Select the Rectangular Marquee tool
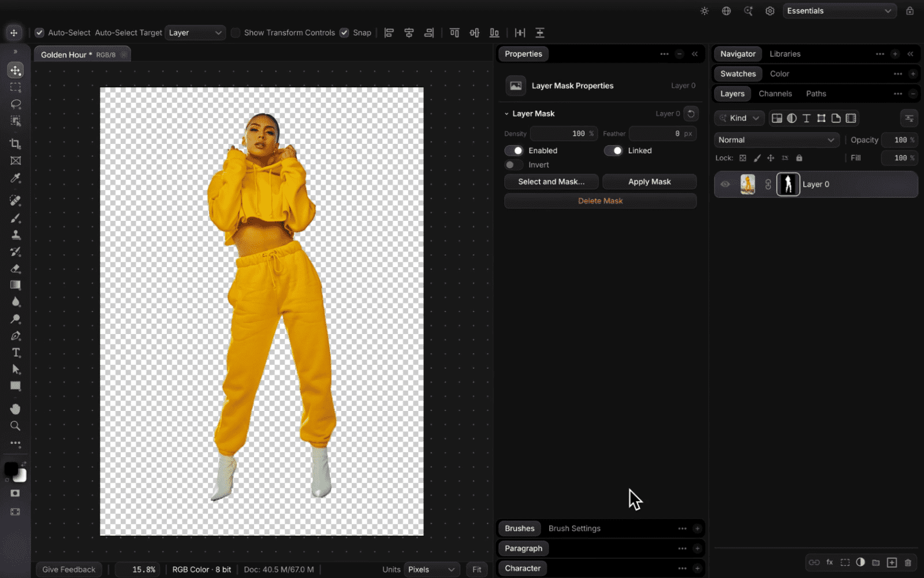Viewport: 924px width, 578px height. click(x=16, y=87)
